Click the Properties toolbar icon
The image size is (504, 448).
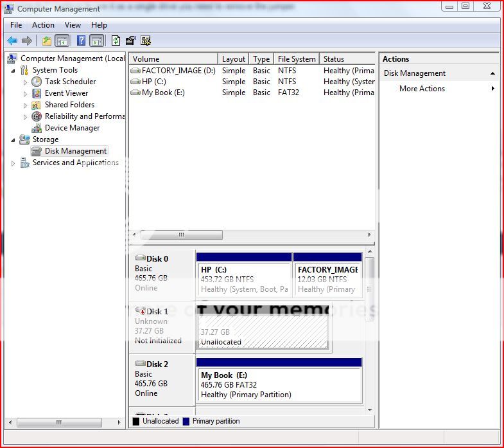pos(130,40)
